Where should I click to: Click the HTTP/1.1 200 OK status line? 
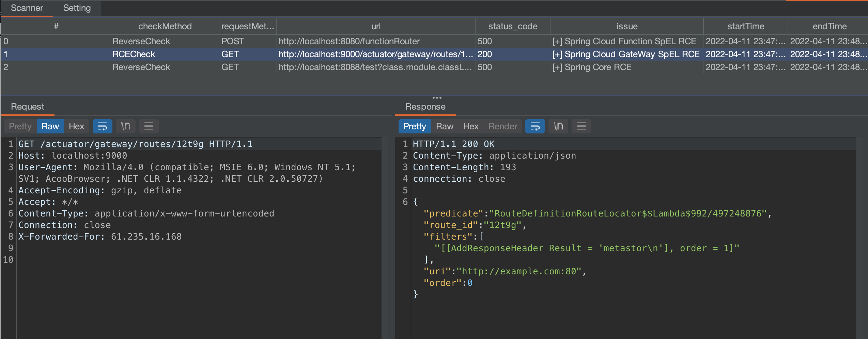click(453, 144)
